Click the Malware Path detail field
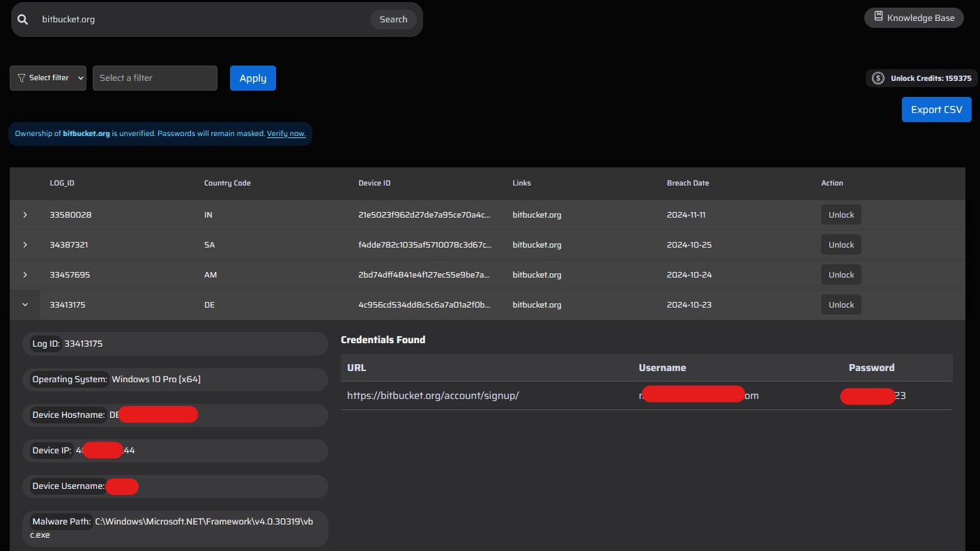Image resolution: width=980 pixels, height=551 pixels. pos(176,528)
